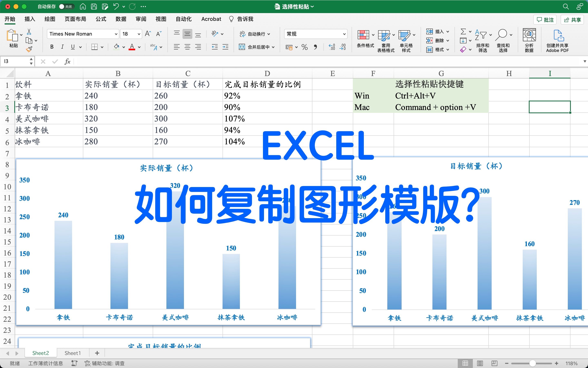Viewport: 588px width, 368px height.
Task: Click the zoom slider handle
Action: [533, 363]
